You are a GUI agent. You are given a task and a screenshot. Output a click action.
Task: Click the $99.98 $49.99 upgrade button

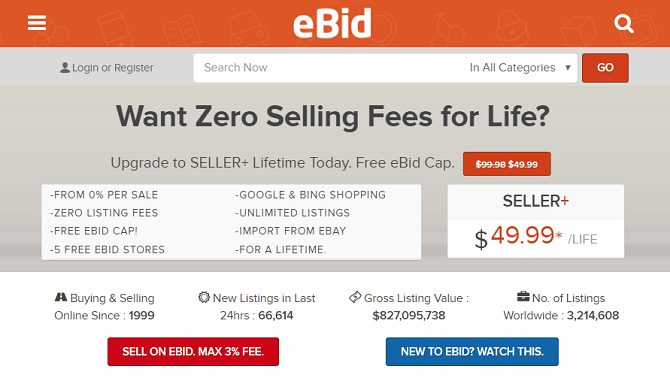pyautogui.click(x=507, y=164)
